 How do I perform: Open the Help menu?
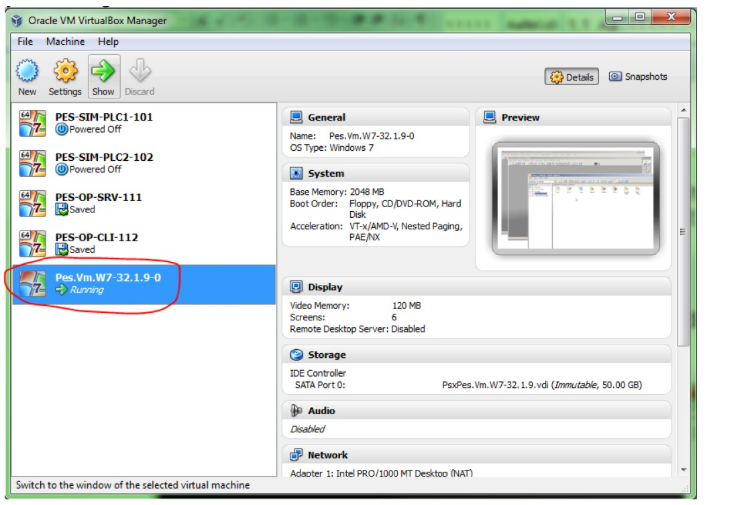[108, 42]
